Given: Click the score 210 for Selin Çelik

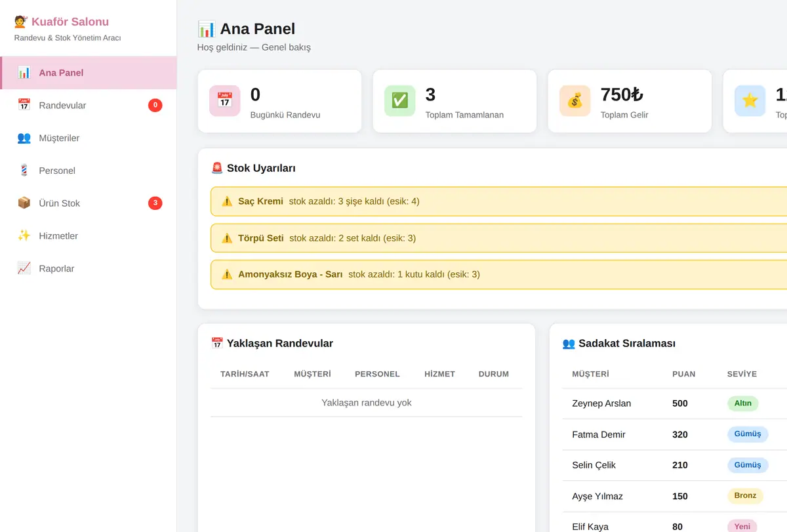Looking at the screenshot, I should point(680,465).
